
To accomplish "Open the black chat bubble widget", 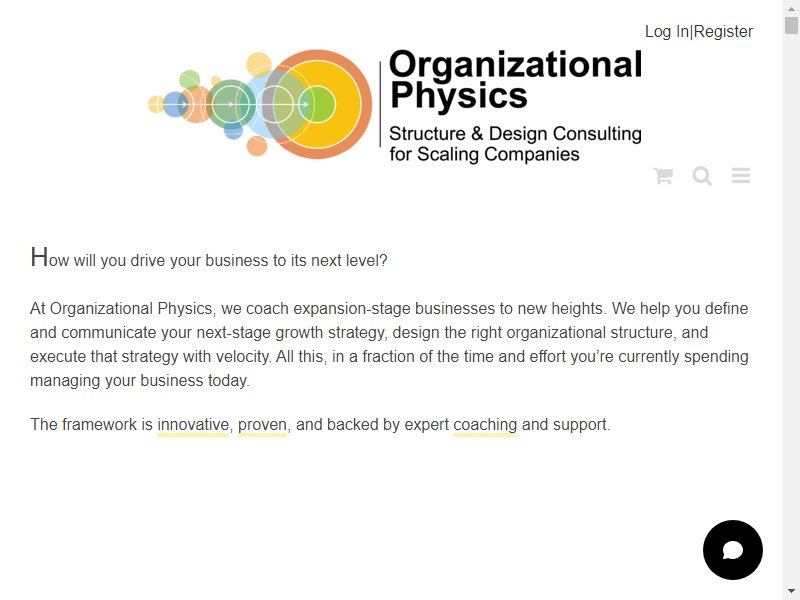I will pyautogui.click(x=733, y=550).
